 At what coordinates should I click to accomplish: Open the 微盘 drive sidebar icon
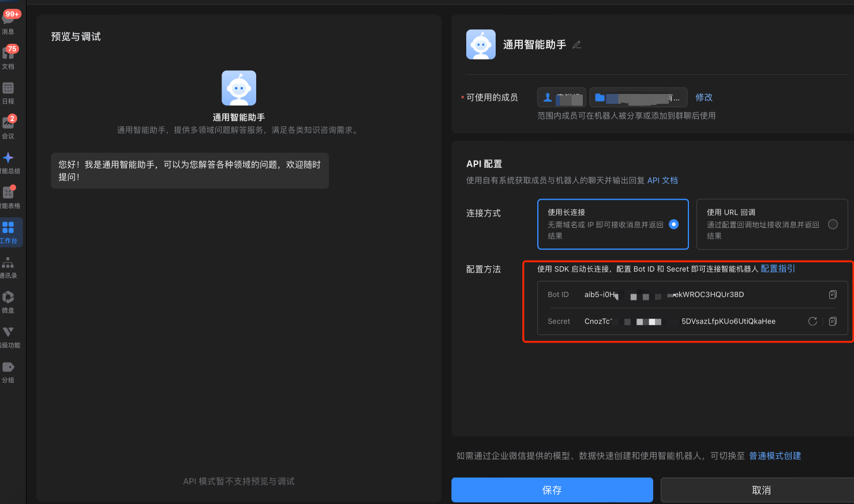click(x=8, y=302)
